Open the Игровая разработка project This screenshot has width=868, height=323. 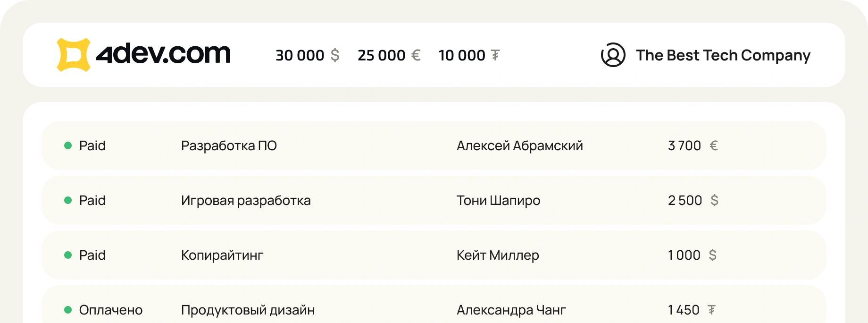tap(246, 200)
